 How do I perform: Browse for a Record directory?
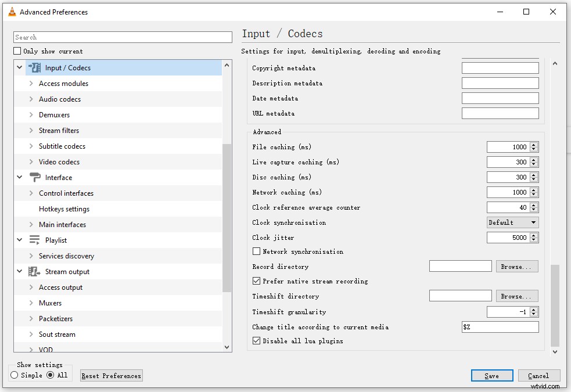[x=516, y=266]
